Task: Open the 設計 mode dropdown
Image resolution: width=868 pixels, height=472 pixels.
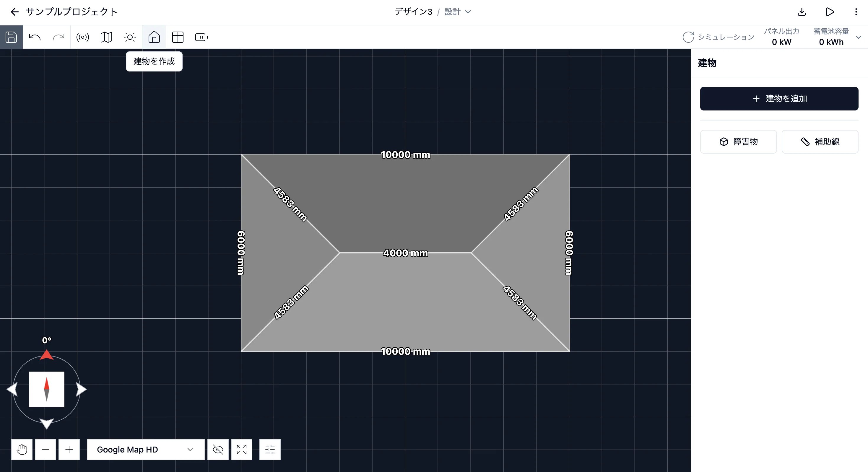Action: pos(458,12)
